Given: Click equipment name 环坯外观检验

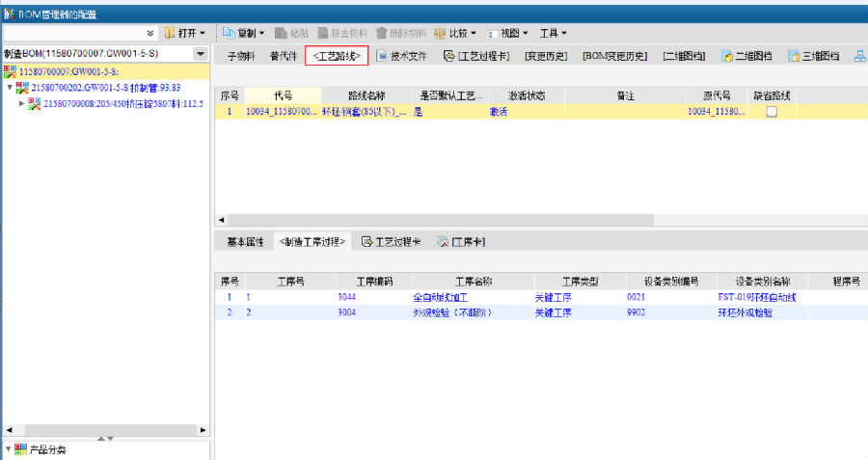Looking at the screenshot, I should point(746,312).
